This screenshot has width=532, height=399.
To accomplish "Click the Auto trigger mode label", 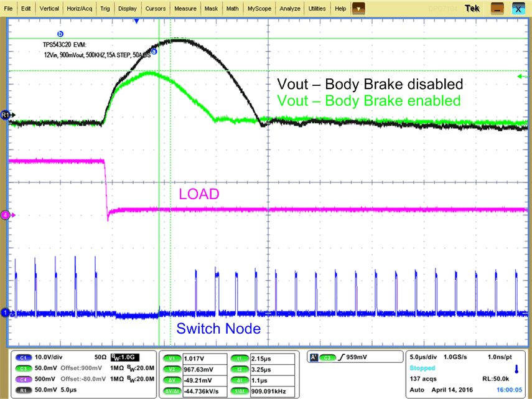I will click(417, 389).
